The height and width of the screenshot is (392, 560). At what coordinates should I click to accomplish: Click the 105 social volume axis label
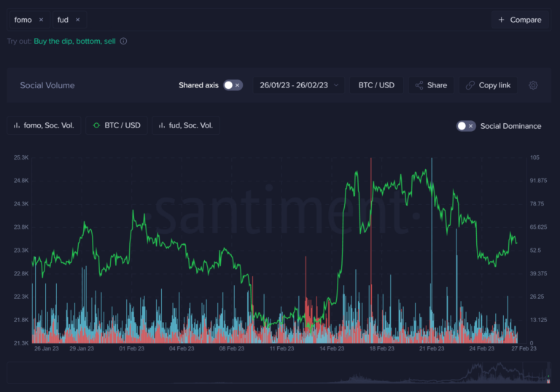tap(534, 157)
